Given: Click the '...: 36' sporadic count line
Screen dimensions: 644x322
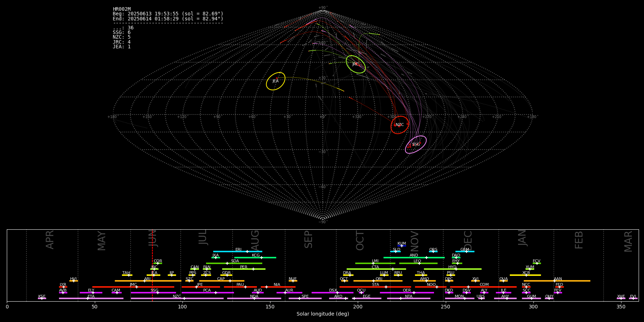Looking at the screenshot, I should pos(123,28).
